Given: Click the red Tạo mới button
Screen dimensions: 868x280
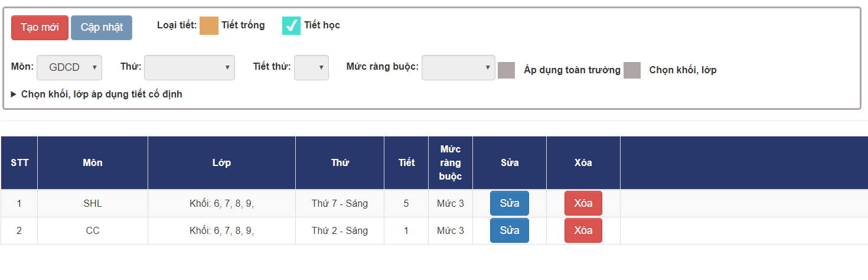Looking at the screenshot, I should click(x=40, y=28).
